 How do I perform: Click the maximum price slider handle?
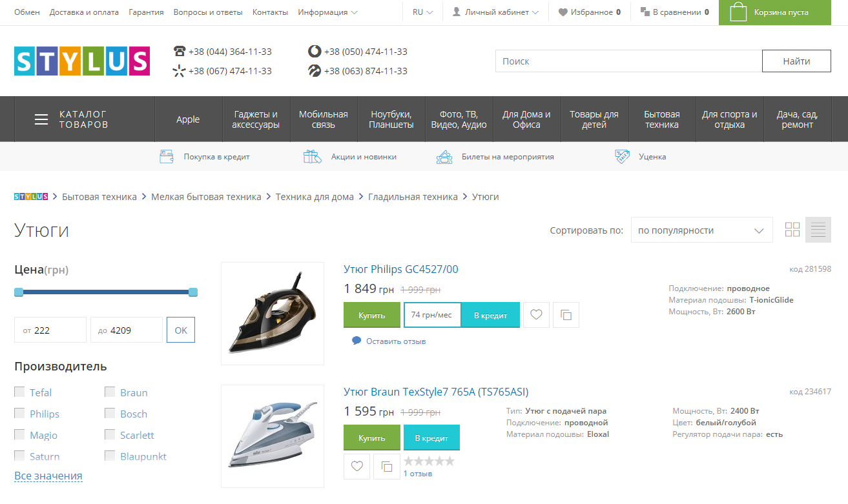point(193,292)
